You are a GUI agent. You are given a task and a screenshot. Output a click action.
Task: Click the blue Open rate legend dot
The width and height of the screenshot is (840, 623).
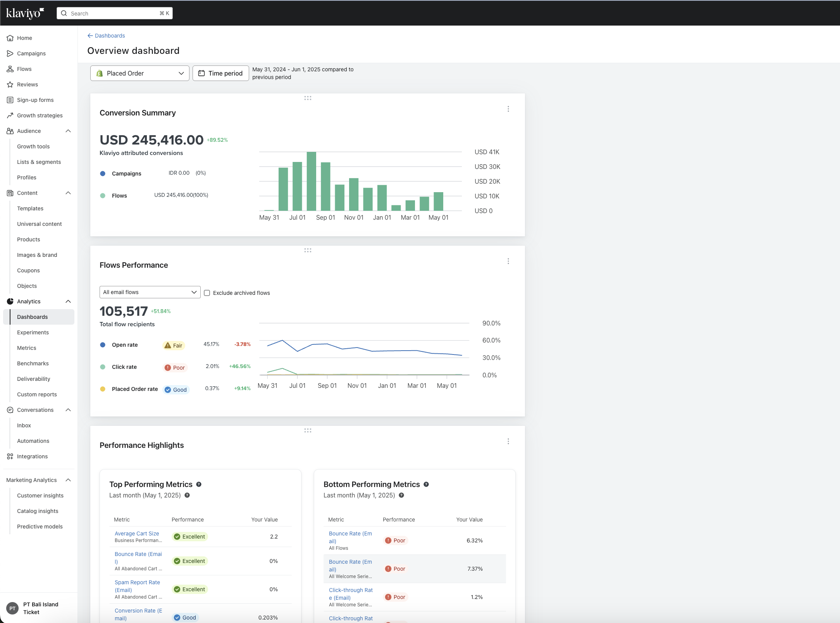(103, 345)
